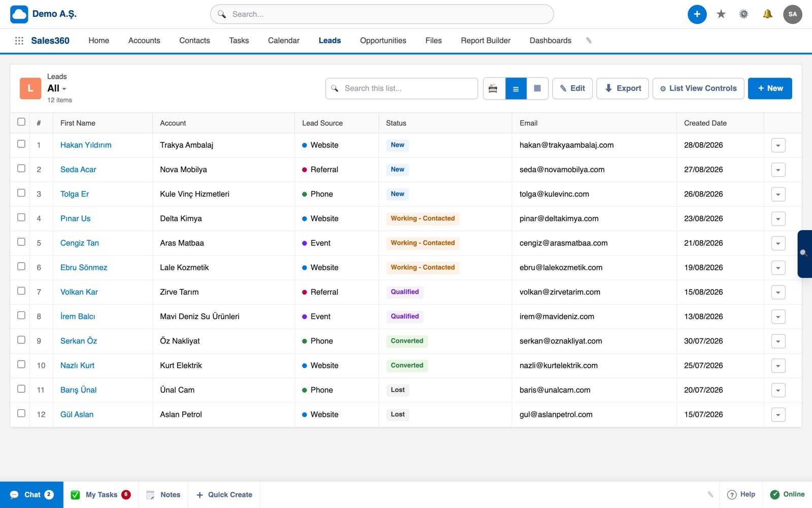Open row actions for Hakan Yıldırım
The height and width of the screenshot is (508, 812).
(778, 145)
